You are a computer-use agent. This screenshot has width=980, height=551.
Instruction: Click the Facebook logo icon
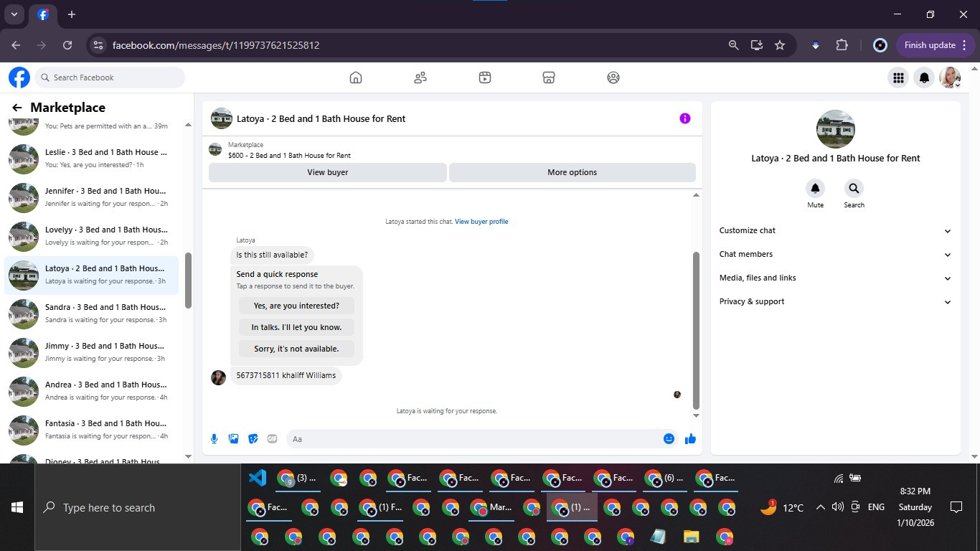click(19, 77)
